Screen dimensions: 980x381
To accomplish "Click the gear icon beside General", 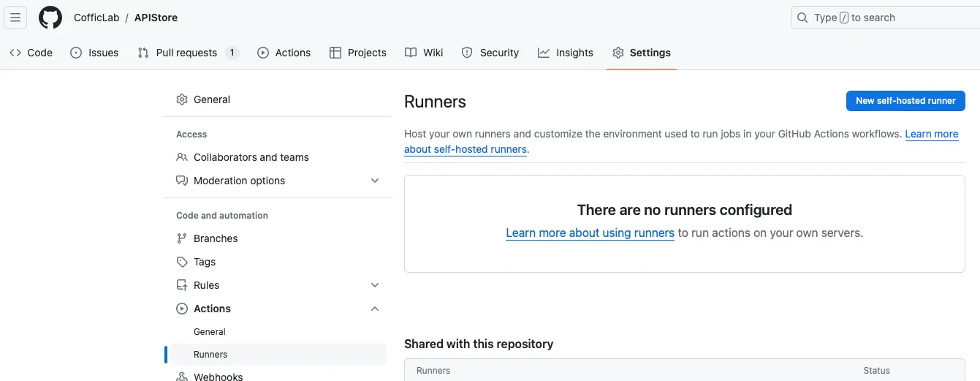I will coord(182,99).
